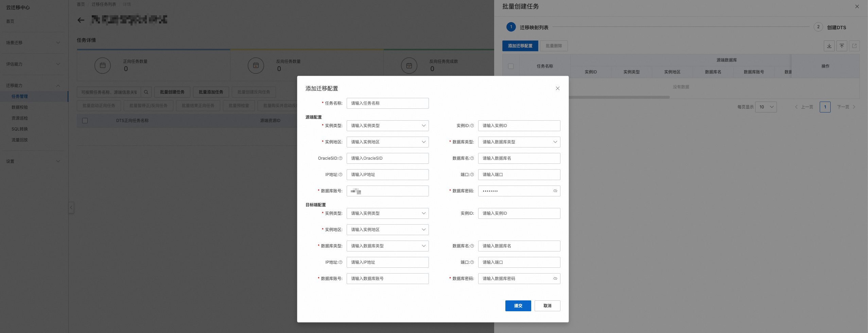Focus the target 数据库名 input field

point(519,246)
